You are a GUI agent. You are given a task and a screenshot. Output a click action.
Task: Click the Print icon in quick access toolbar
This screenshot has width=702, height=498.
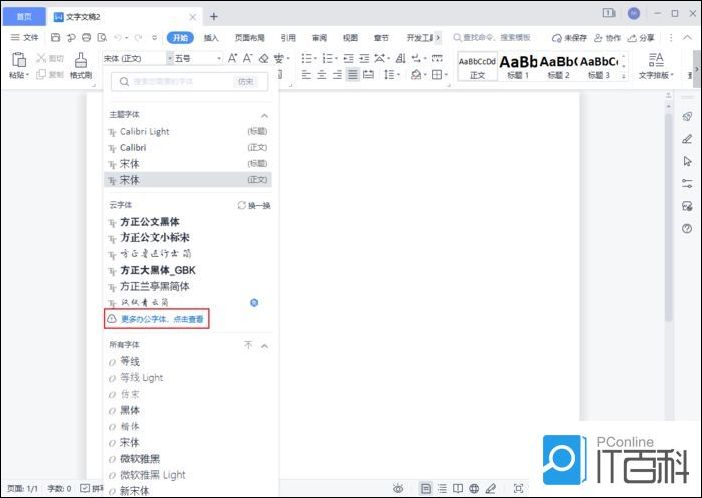(x=86, y=38)
